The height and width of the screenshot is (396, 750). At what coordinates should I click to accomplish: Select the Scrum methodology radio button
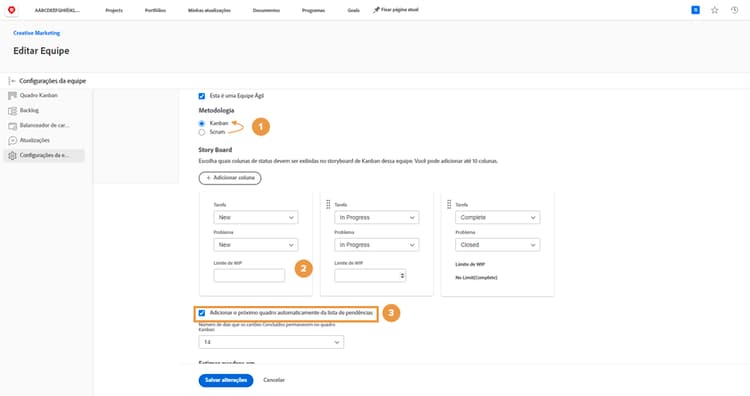[202, 132]
